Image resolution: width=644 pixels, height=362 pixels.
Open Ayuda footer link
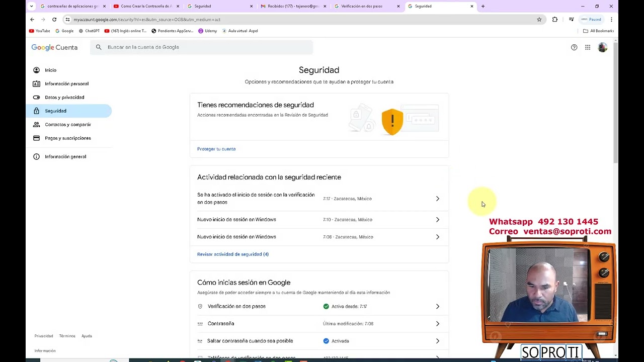(87, 336)
